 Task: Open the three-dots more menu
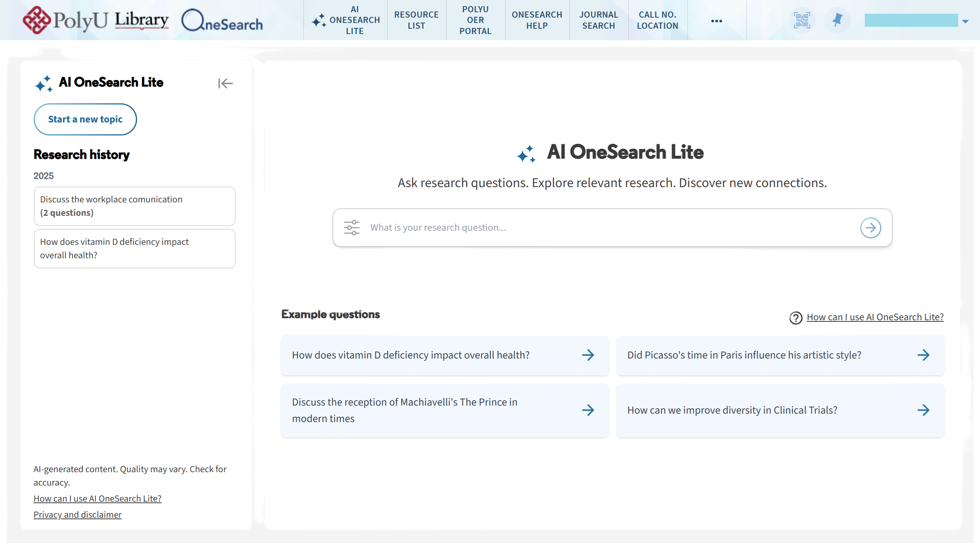(716, 21)
